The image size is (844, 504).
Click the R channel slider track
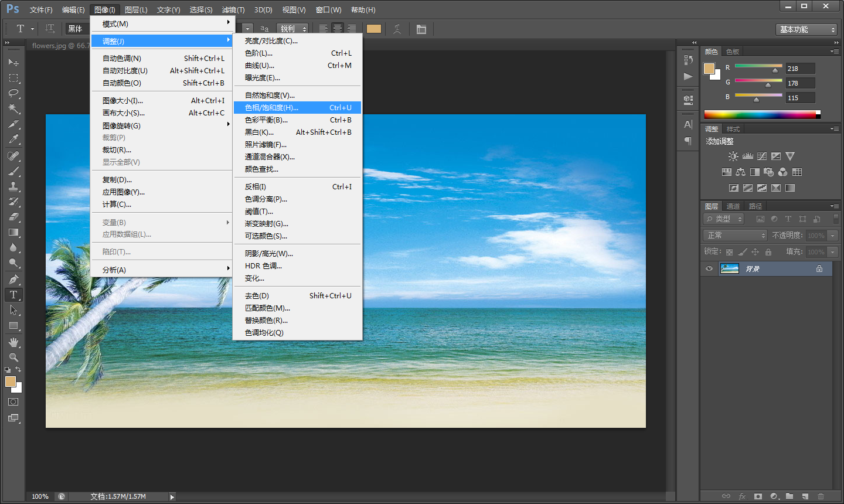[x=758, y=66]
